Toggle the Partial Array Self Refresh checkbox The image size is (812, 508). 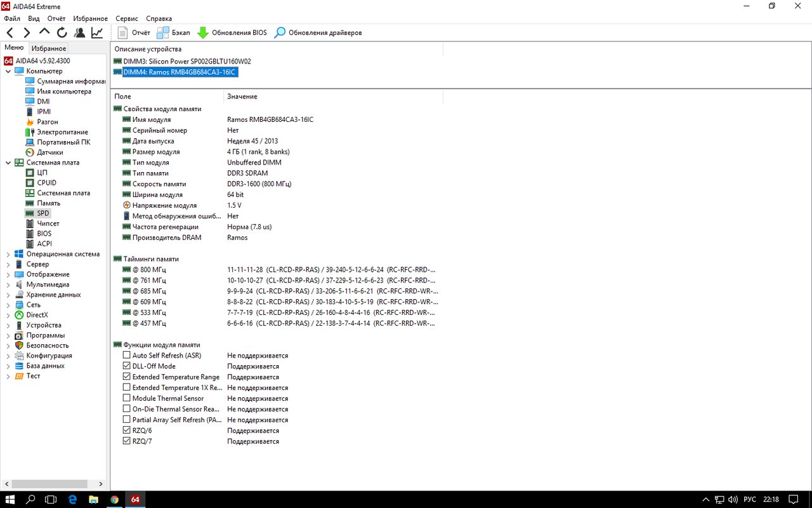click(x=127, y=420)
